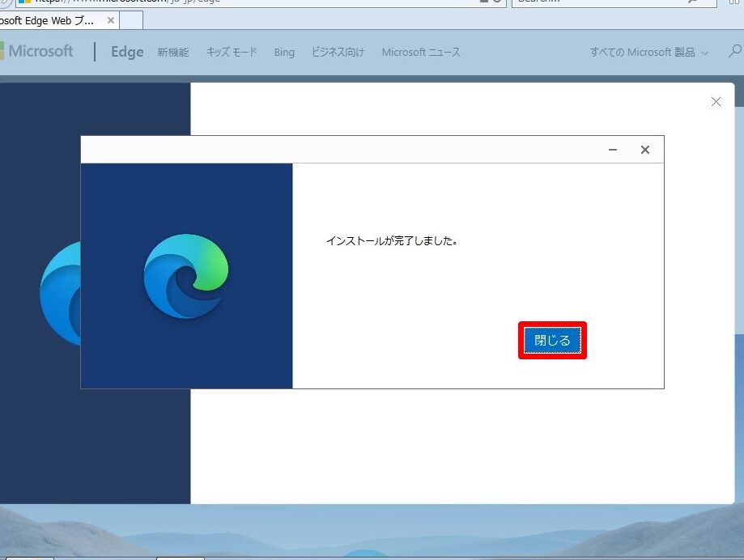Open Microsoft ニュース from the navigation

[x=421, y=52]
